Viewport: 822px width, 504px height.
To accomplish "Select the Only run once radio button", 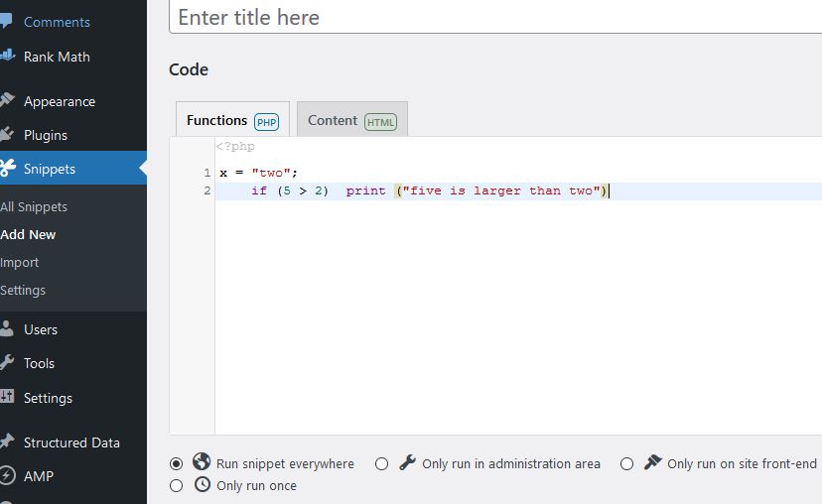I will (x=176, y=486).
